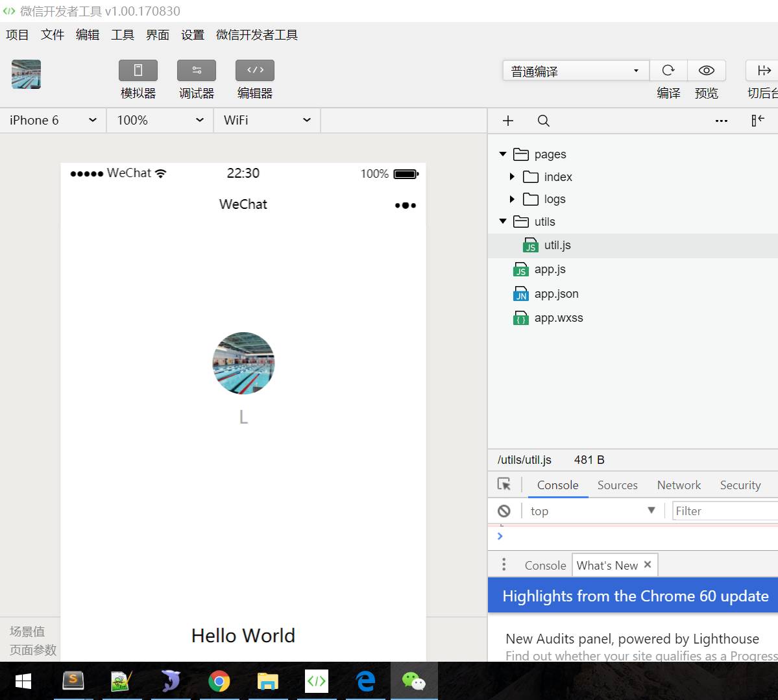Click the project avatar thumbnail in toolbar
The image size is (778, 700).
point(27,75)
